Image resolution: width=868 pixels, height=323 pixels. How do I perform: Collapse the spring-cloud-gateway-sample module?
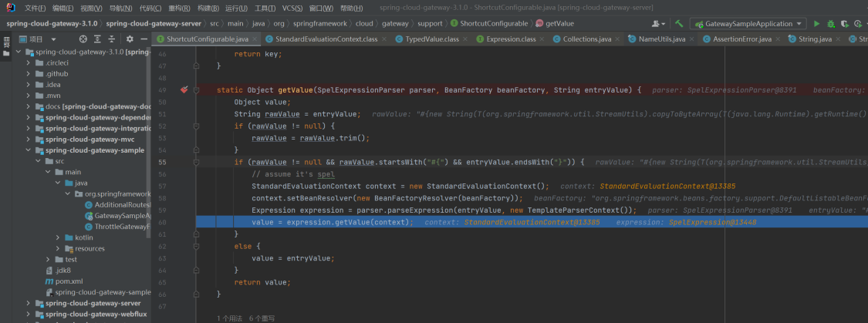[x=29, y=150]
